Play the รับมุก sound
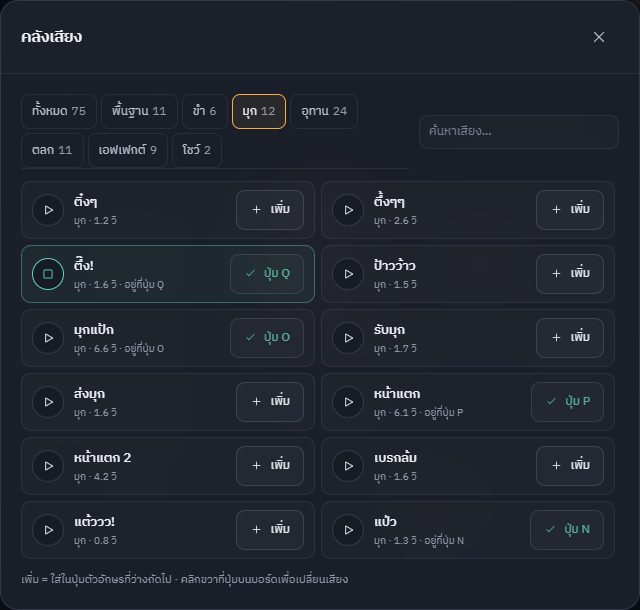This screenshot has width=640, height=610. coord(348,338)
